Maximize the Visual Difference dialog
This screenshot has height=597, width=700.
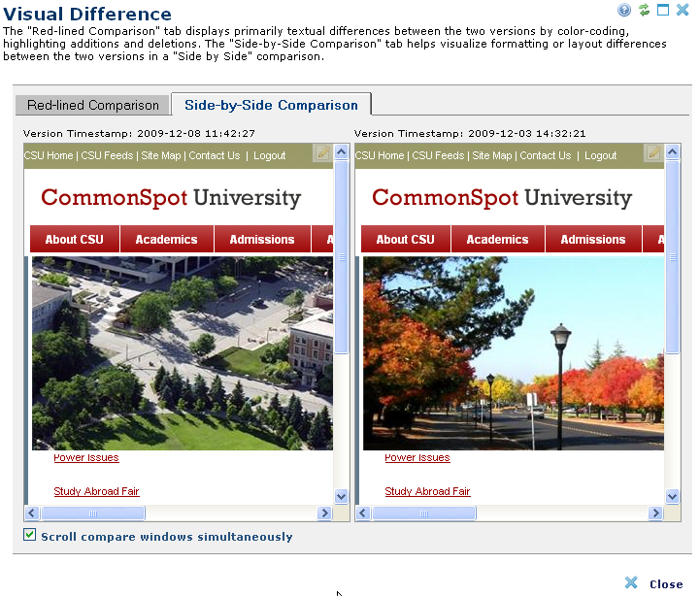click(x=663, y=10)
